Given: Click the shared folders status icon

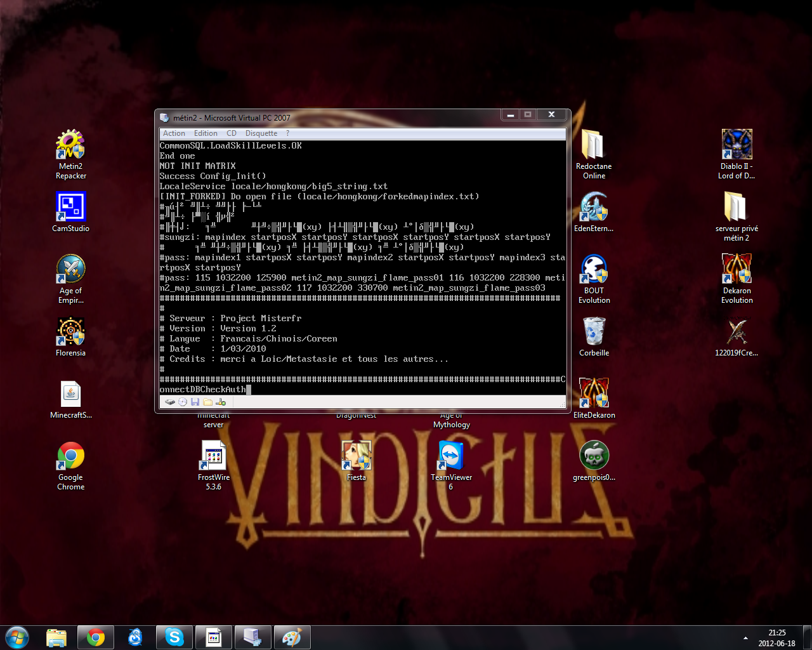Looking at the screenshot, I should [x=208, y=402].
